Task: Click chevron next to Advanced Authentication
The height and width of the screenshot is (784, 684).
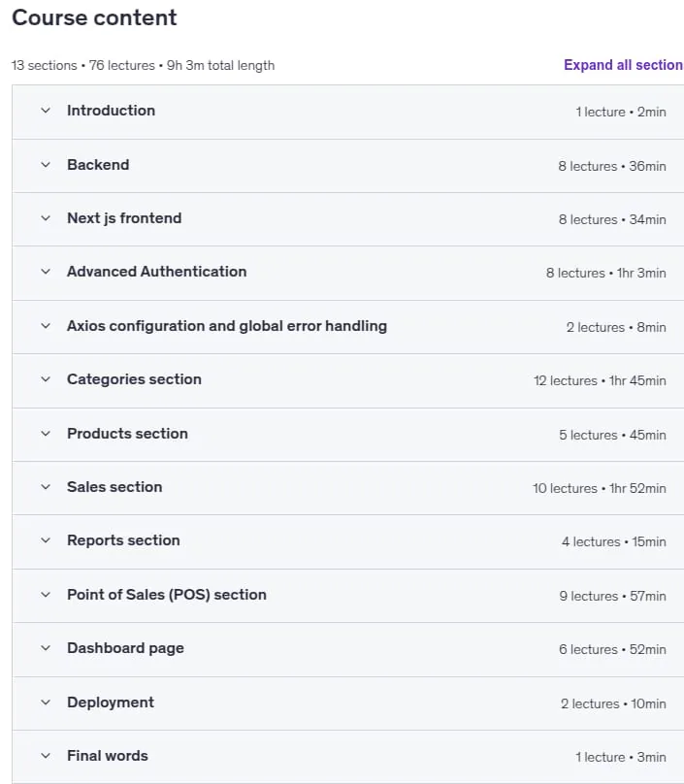Action: tap(46, 272)
